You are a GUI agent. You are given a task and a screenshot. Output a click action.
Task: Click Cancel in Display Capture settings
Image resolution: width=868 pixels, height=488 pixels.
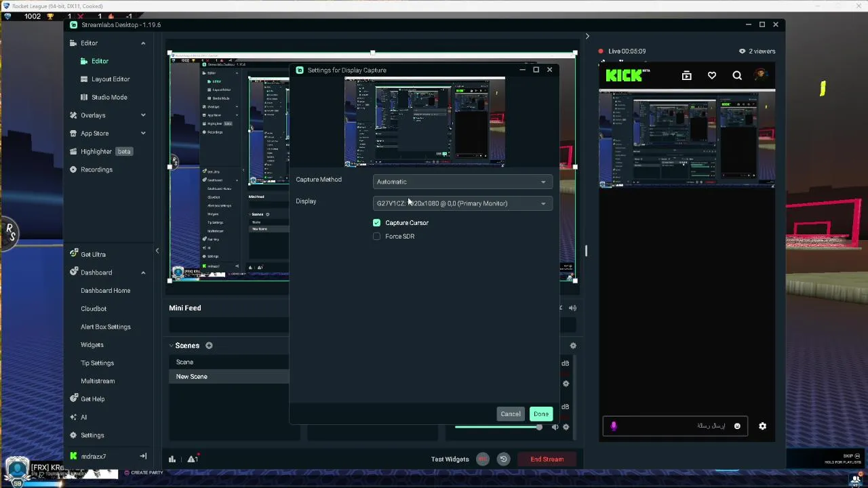point(510,414)
